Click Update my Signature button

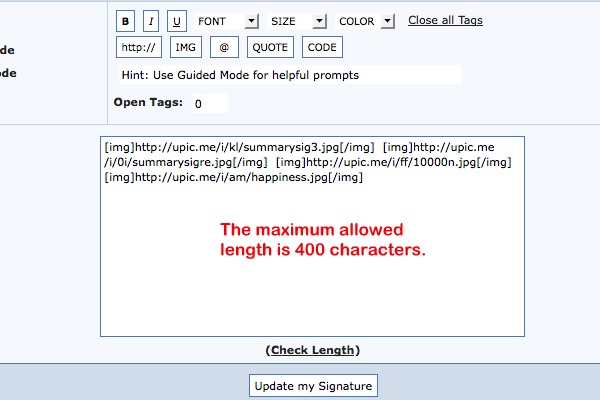click(x=313, y=386)
